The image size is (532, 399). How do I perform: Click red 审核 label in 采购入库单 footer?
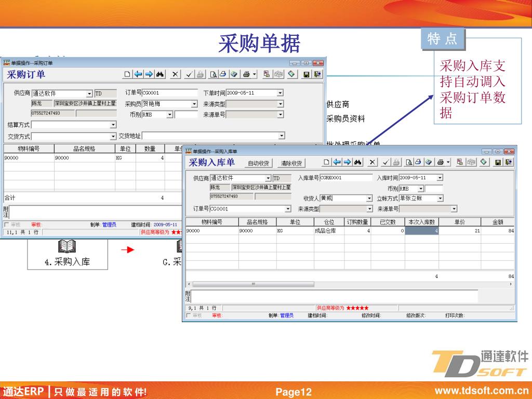pos(217,315)
